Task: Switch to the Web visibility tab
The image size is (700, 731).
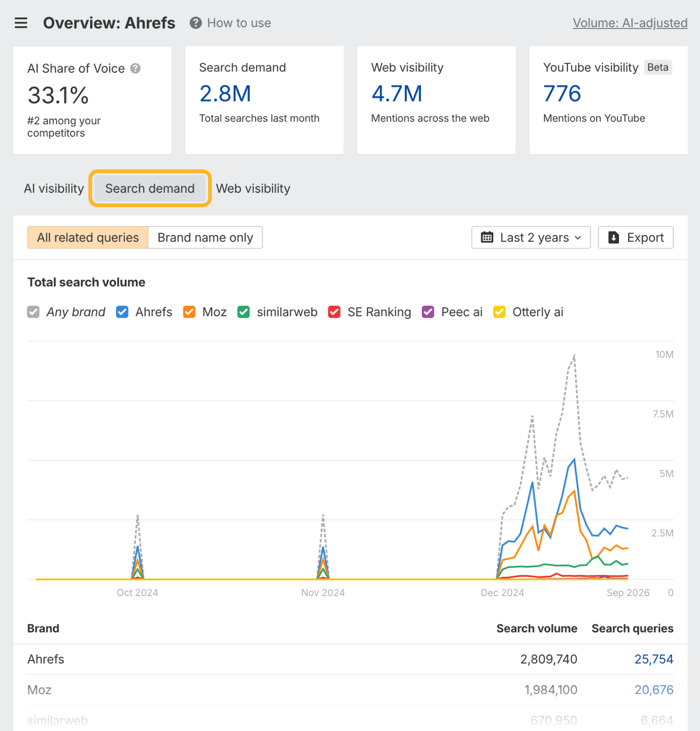Action: click(253, 189)
